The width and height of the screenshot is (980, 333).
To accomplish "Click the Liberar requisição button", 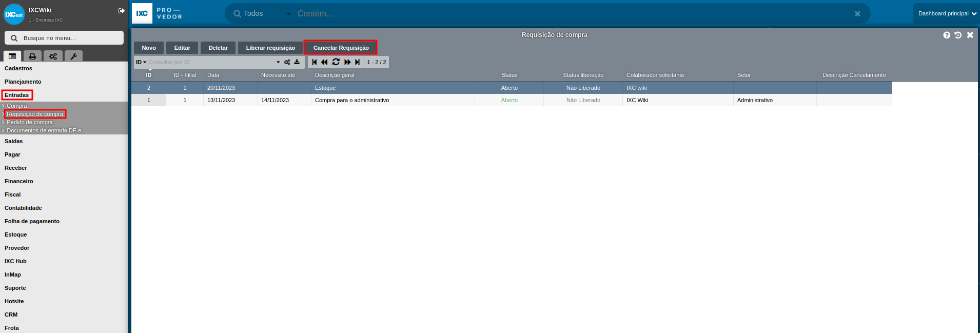I will tap(270, 48).
